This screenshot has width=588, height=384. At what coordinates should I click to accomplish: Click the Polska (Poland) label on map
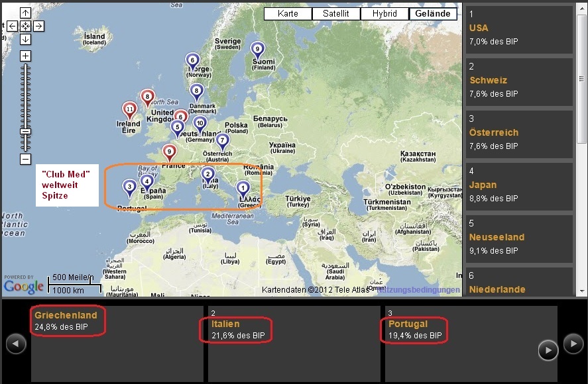click(x=236, y=128)
